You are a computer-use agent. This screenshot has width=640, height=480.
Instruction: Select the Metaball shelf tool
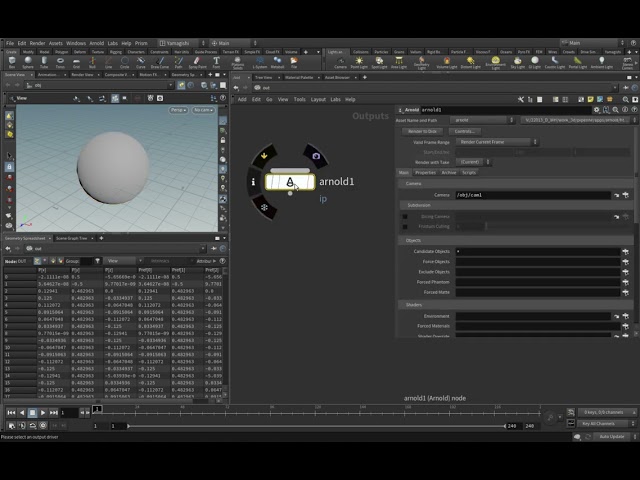pyautogui.click(x=277, y=62)
